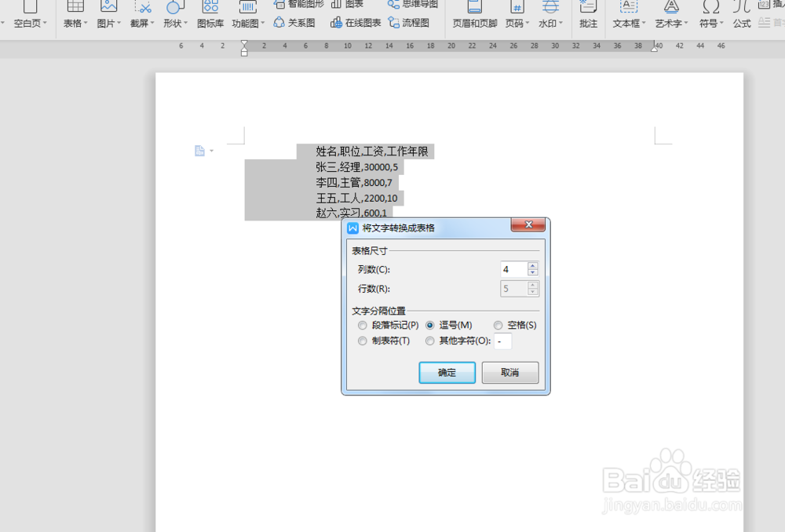Viewport: 785px width, 532px height.
Task: Increase 列数 with the up spinner
Action: click(x=533, y=266)
